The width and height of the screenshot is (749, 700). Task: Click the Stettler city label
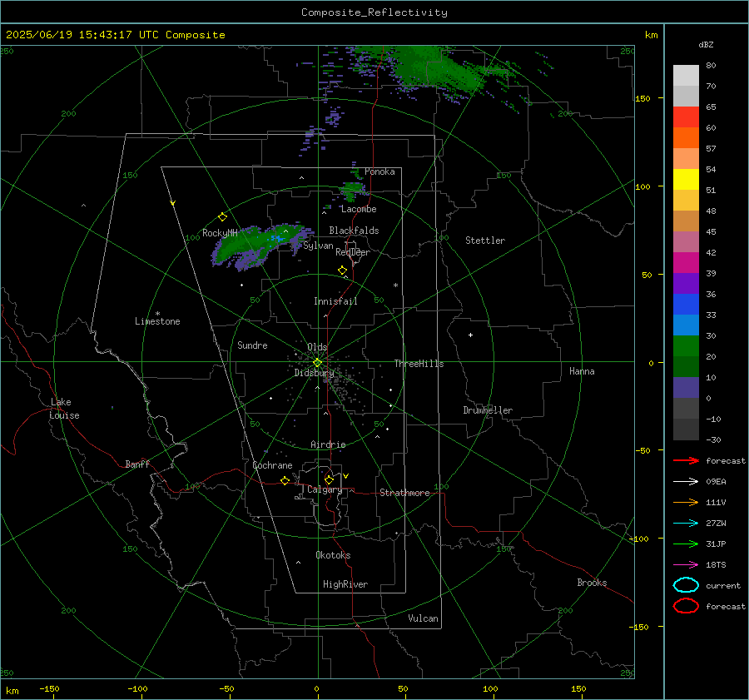tap(485, 241)
